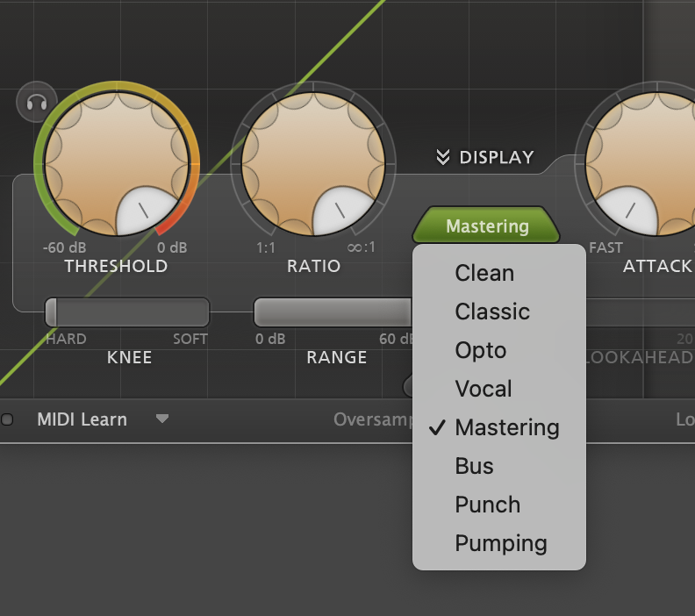
Task: Select Classic compression style
Action: (x=499, y=312)
